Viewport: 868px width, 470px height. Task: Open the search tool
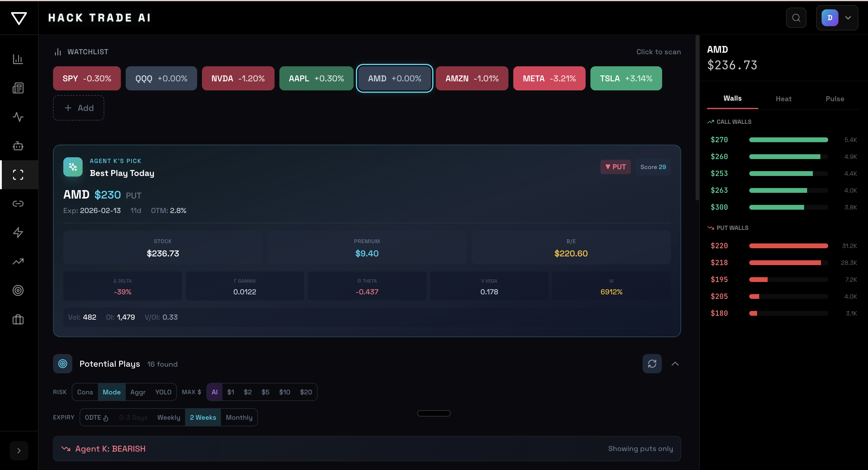point(796,17)
